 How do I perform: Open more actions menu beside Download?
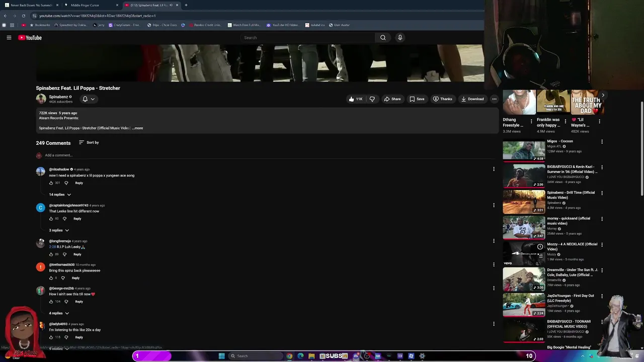pyautogui.click(x=494, y=99)
